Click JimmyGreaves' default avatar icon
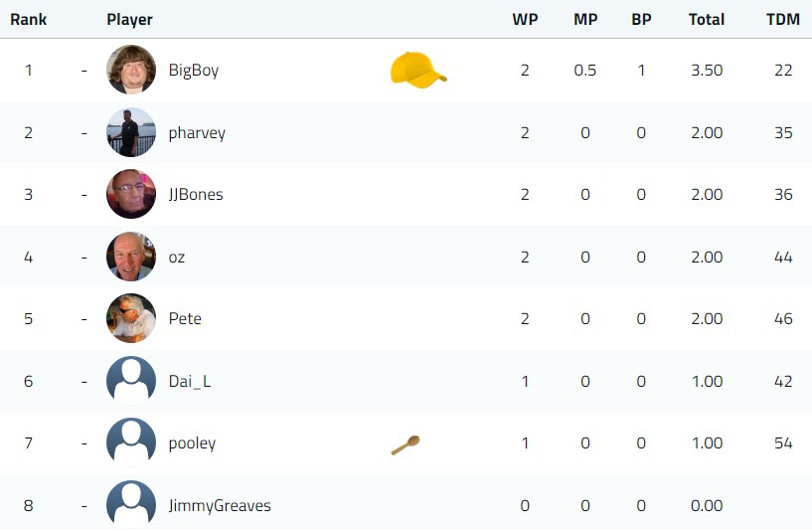The height and width of the screenshot is (529, 812). 131,505
